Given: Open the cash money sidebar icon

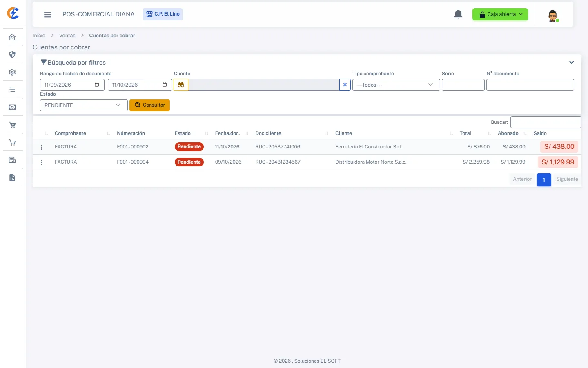Looking at the screenshot, I should (12, 107).
